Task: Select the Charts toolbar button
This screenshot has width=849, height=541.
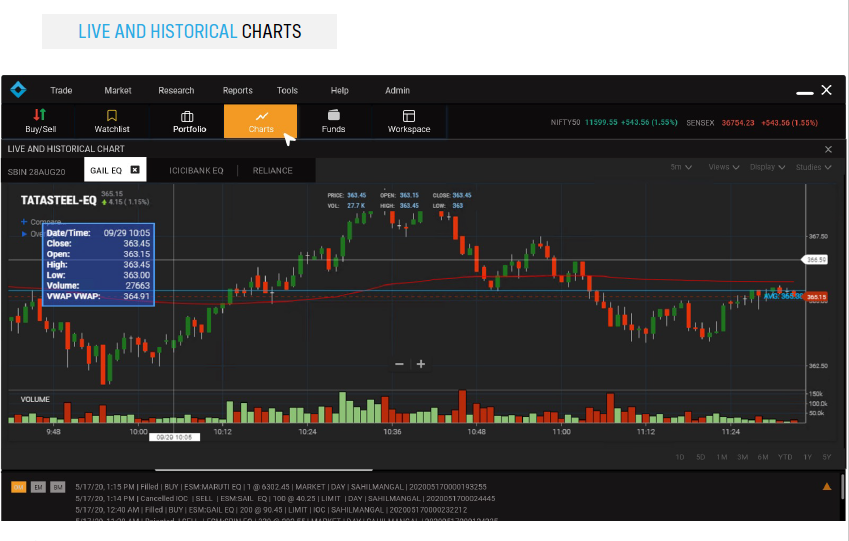Action: pos(260,120)
